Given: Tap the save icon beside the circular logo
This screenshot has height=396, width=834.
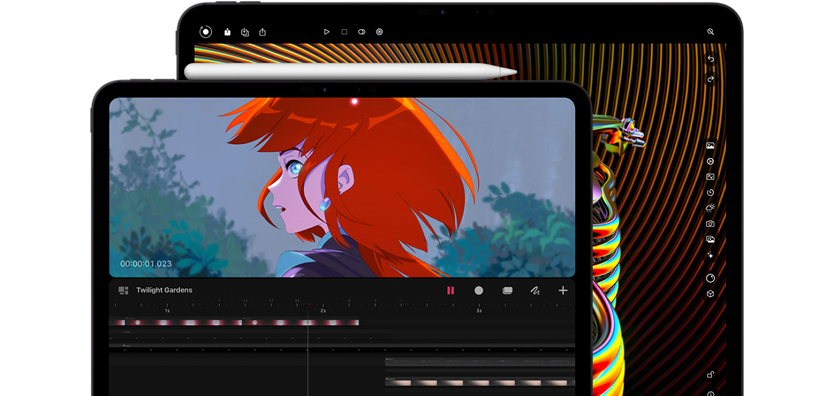Looking at the screenshot, I should 228,32.
